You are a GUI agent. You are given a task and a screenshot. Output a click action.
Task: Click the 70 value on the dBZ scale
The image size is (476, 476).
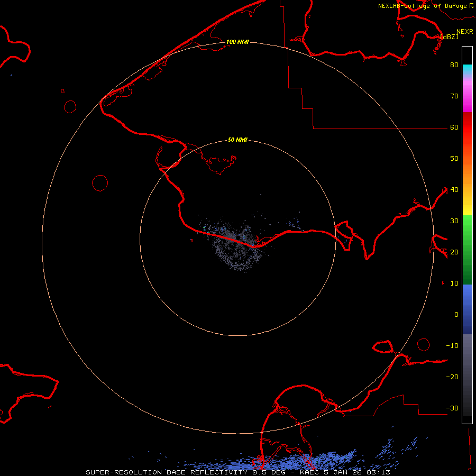(x=454, y=96)
